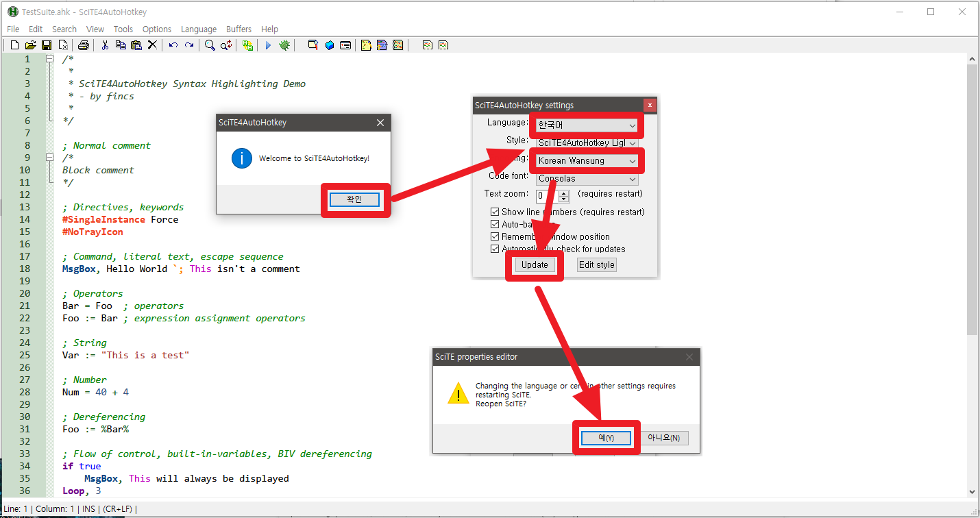980x518 pixels.
Task: Open the Style dropdown in settings
Action: [587, 143]
